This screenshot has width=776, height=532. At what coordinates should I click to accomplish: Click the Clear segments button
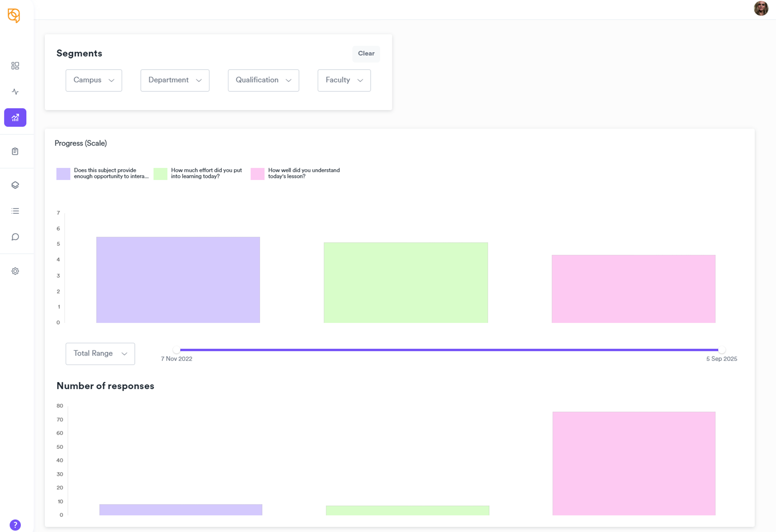coord(366,53)
